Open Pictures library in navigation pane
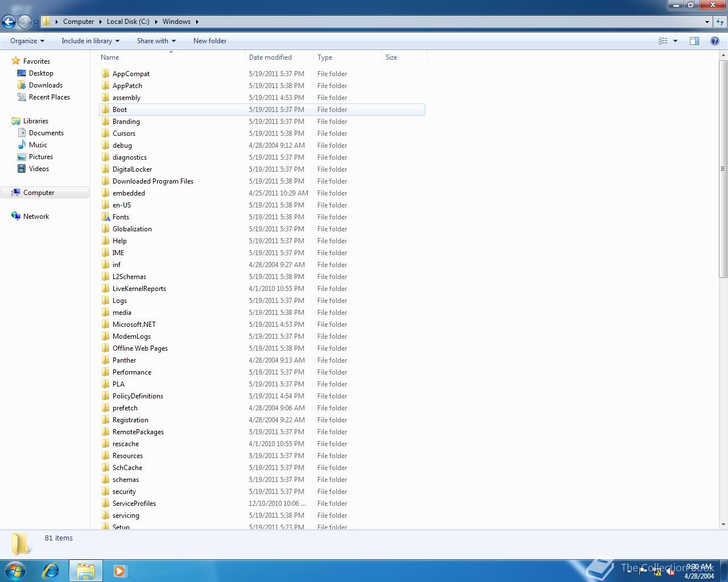The image size is (728, 582). [x=41, y=157]
